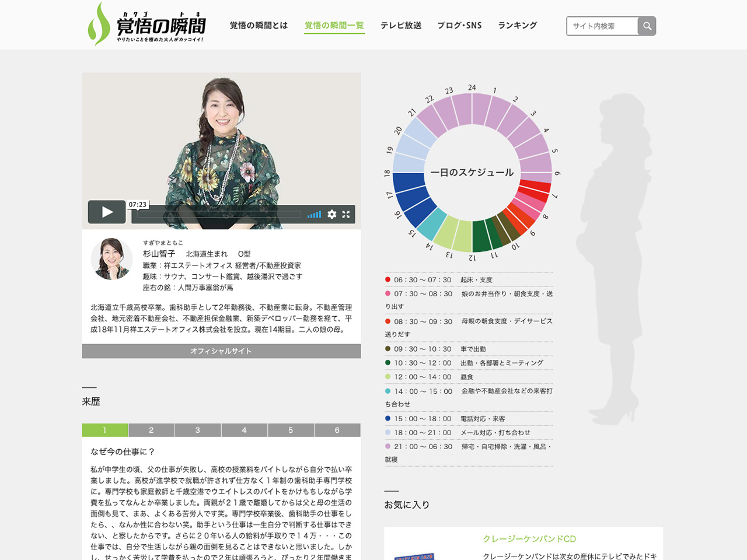747x560 pixels.
Task: Click the オフィシャルサイト button
Action: (221, 351)
